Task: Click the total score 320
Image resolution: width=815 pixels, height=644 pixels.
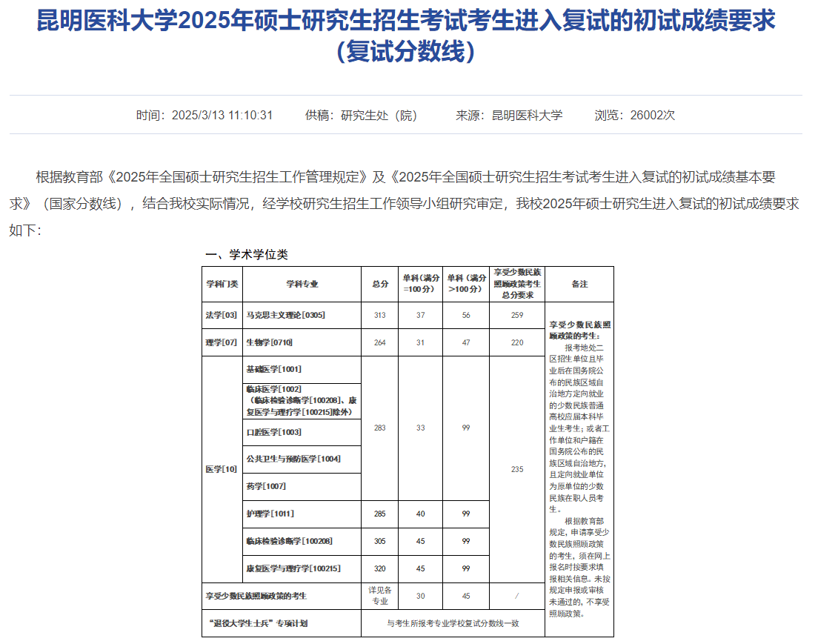Action: click(x=380, y=569)
